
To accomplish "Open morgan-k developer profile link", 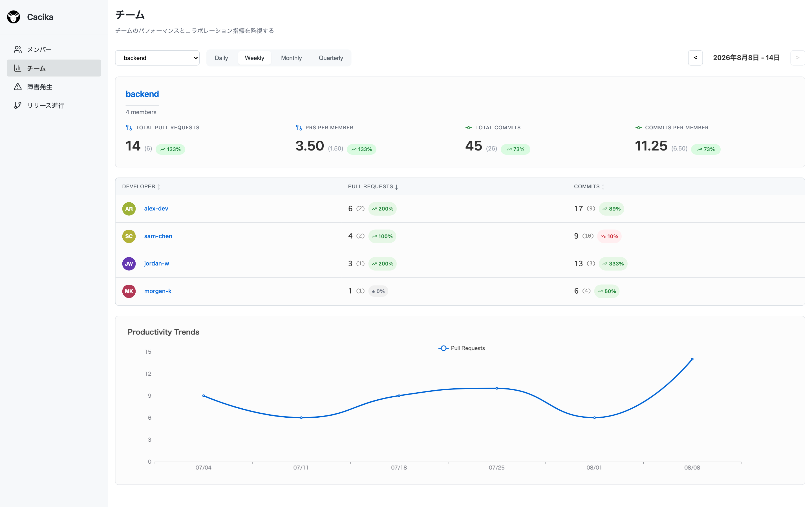I will click(158, 291).
